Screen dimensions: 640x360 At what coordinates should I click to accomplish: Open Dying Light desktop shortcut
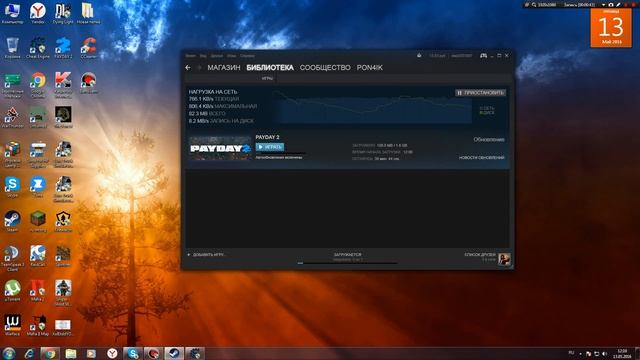click(x=63, y=13)
